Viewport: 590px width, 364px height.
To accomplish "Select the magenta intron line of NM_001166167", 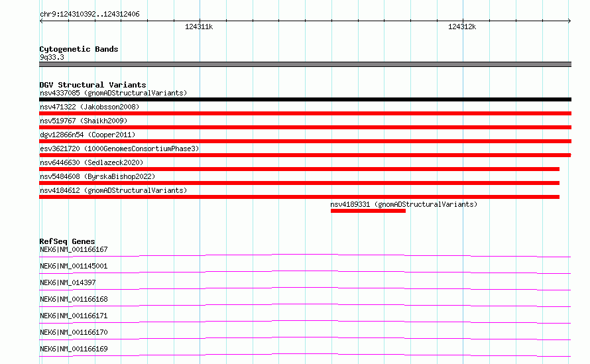I will coord(305,255).
